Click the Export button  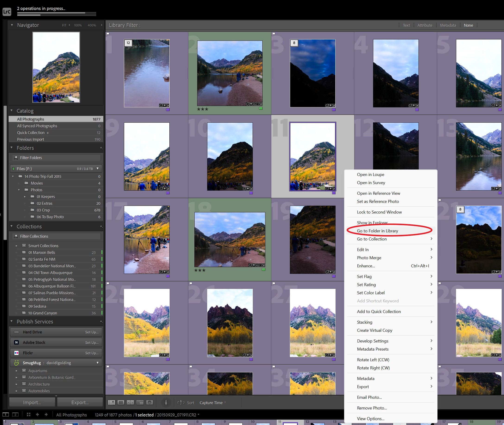click(80, 402)
